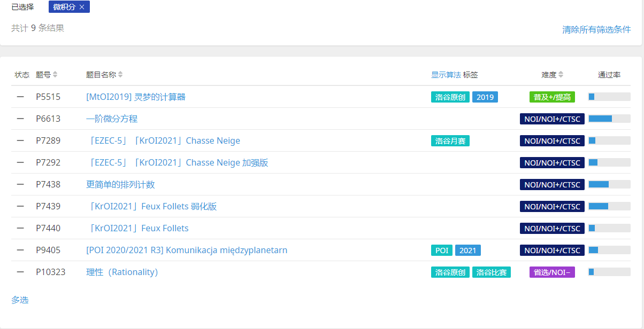Click problem number P10323
This screenshot has height=329, width=644.
pyautogui.click(x=51, y=272)
